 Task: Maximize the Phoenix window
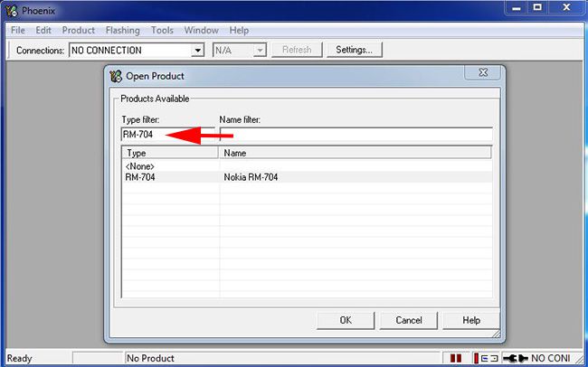click(537, 8)
